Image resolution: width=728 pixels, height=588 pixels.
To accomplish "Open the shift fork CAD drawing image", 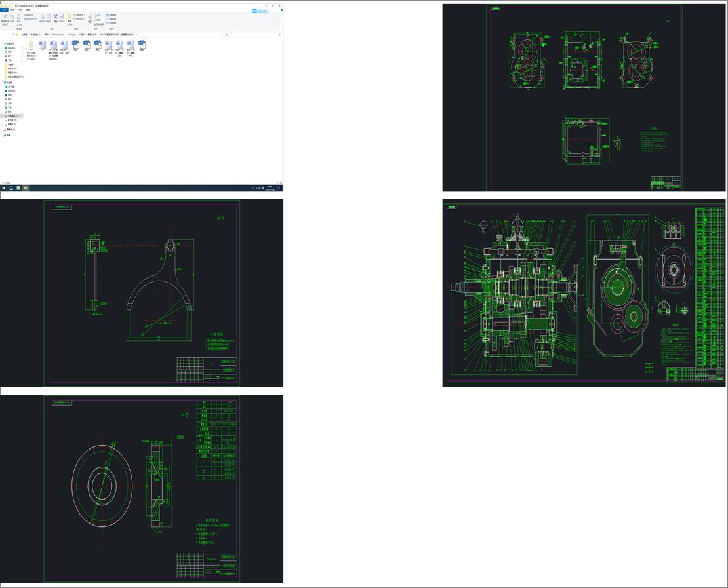I will 142,293.
